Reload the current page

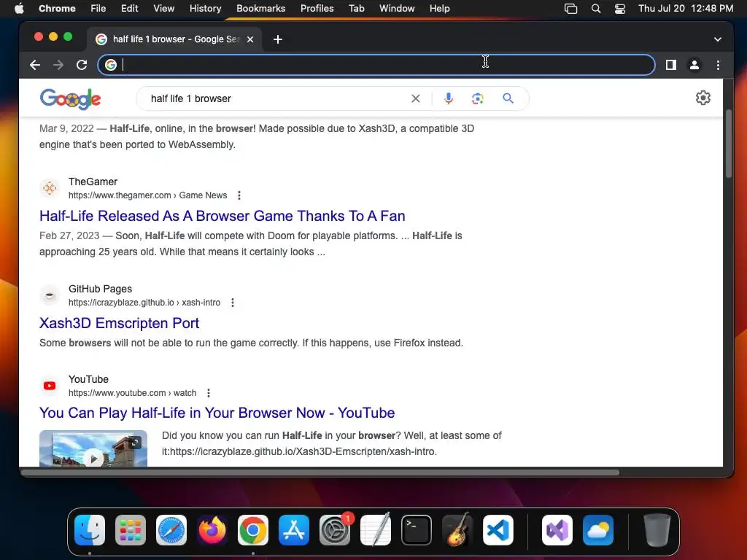(82, 65)
